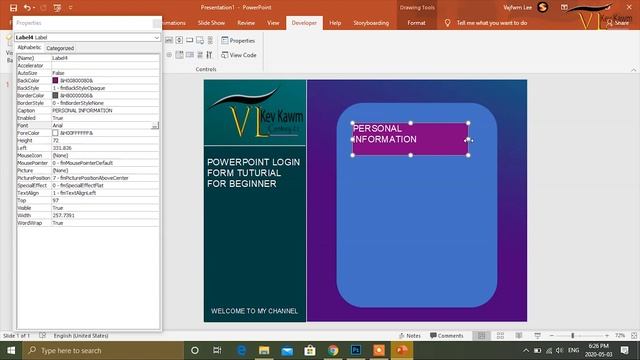
Task: Open File Explorer from the taskbar
Action: pos(264,350)
